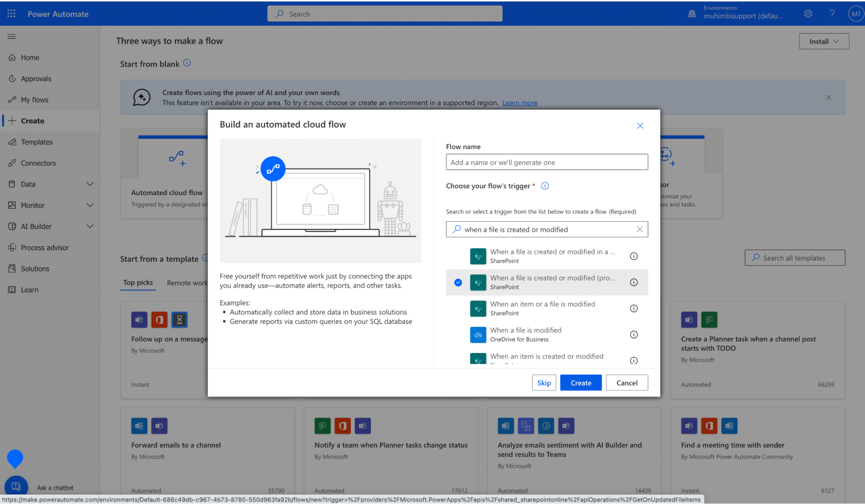Open the Install dropdown
This screenshot has height=504, width=865.
click(x=823, y=41)
